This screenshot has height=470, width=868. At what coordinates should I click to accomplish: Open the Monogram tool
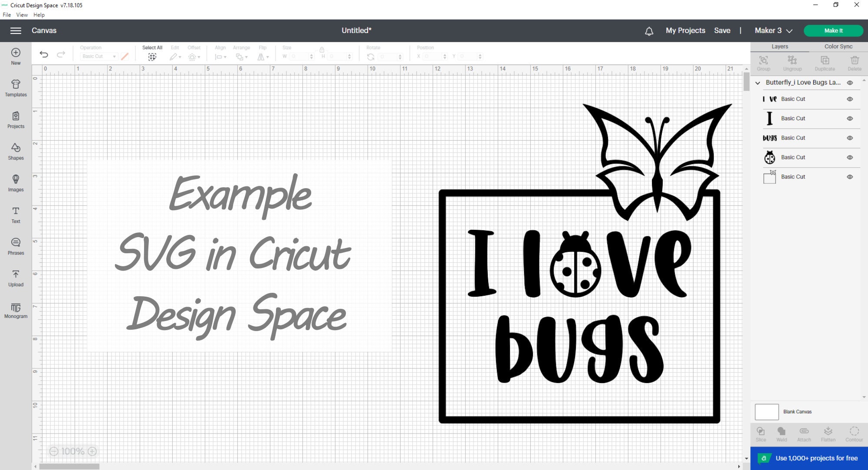(16, 310)
